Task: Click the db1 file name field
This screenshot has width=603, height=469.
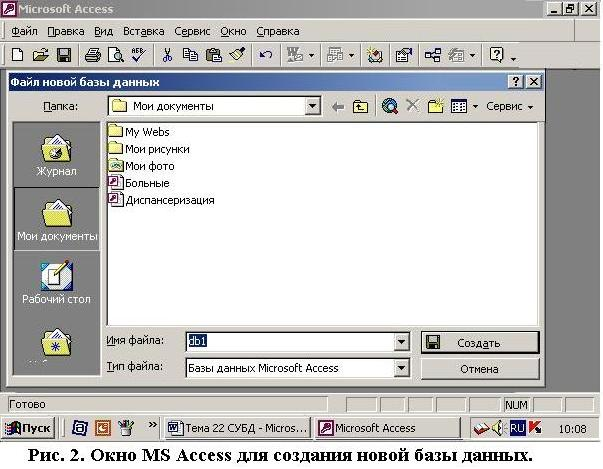Action: tap(290, 341)
